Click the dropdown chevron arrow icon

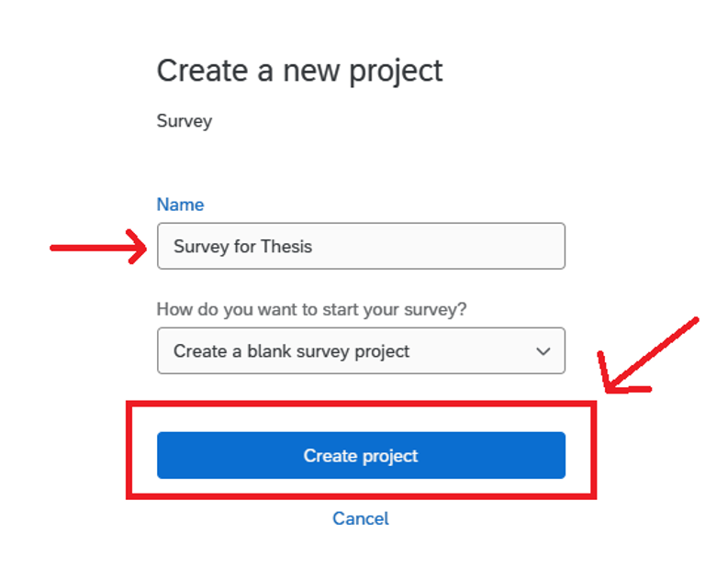[543, 350]
